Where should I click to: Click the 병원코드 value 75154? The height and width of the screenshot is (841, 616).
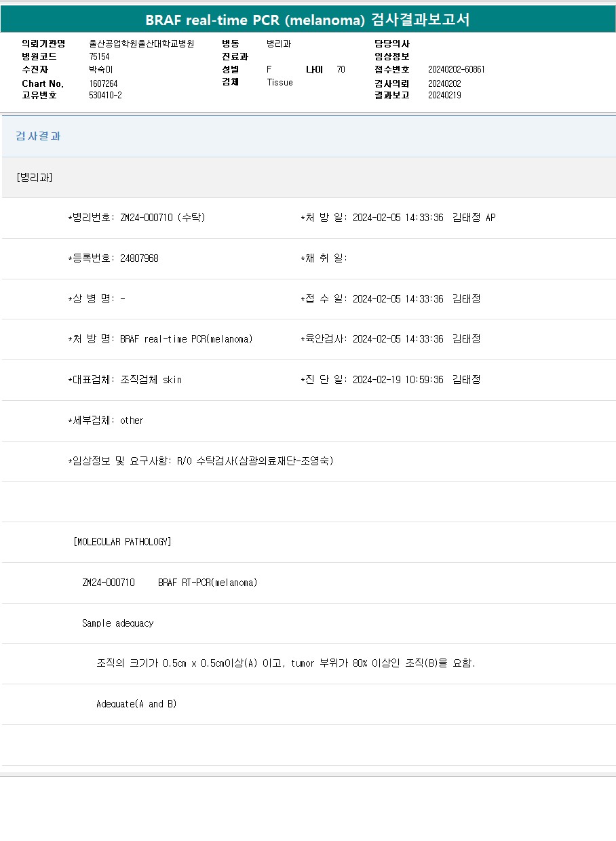click(99, 57)
